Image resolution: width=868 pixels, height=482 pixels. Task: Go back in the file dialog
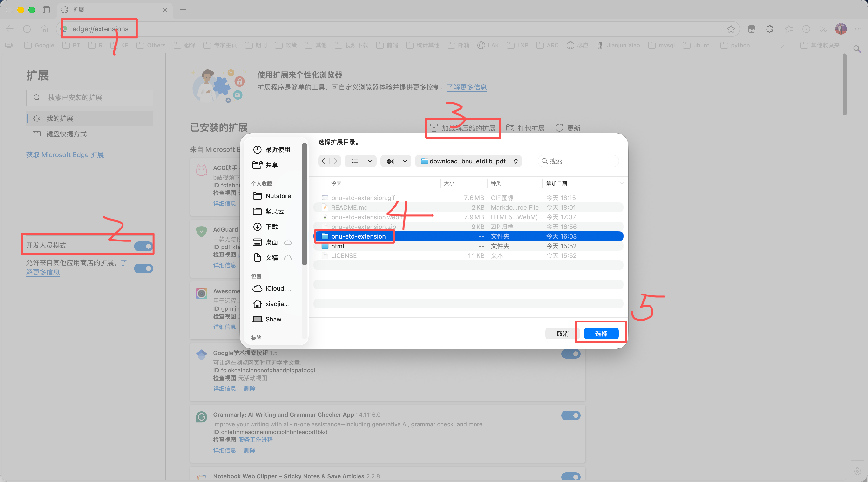(x=324, y=161)
